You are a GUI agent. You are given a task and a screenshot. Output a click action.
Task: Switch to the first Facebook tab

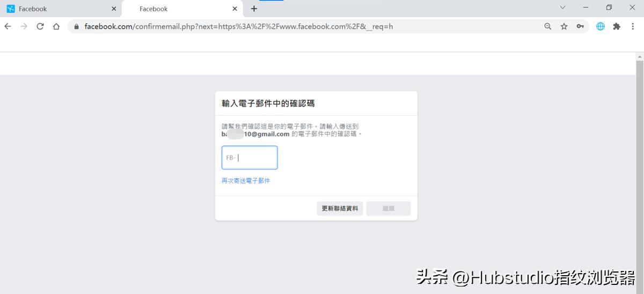point(60,9)
